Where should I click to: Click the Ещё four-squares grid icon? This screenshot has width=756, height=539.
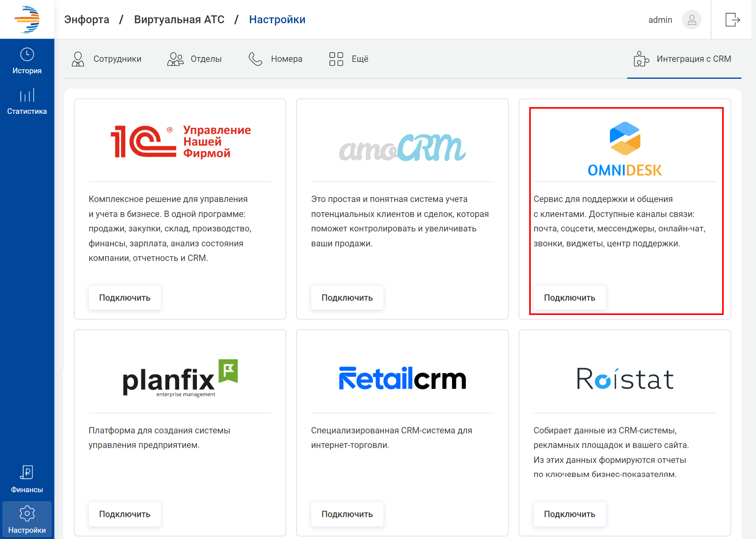coord(336,59)
